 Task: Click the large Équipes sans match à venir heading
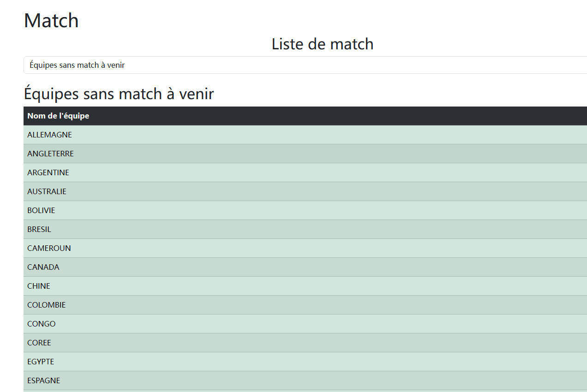coord(119,94)
